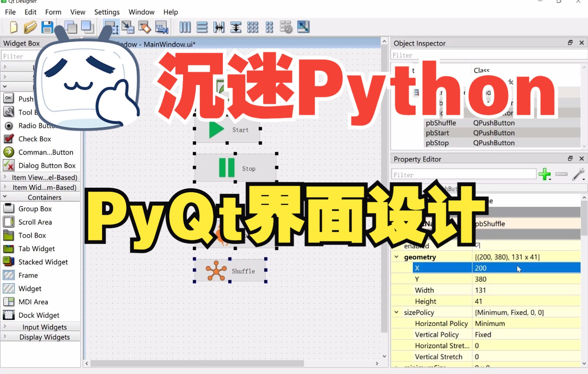This screenshot has width=588, height=374.
Task: Collapse the geometry property group
Action: point(396,257)
